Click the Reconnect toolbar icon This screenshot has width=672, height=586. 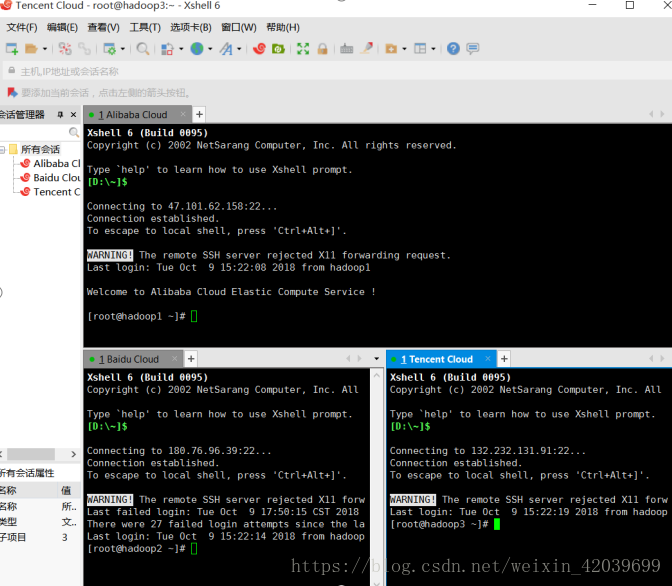[x=84, y=49]
